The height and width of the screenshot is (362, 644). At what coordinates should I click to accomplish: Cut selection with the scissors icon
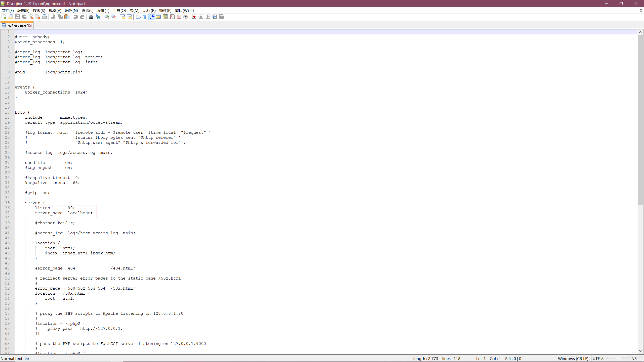coord(53,17)
